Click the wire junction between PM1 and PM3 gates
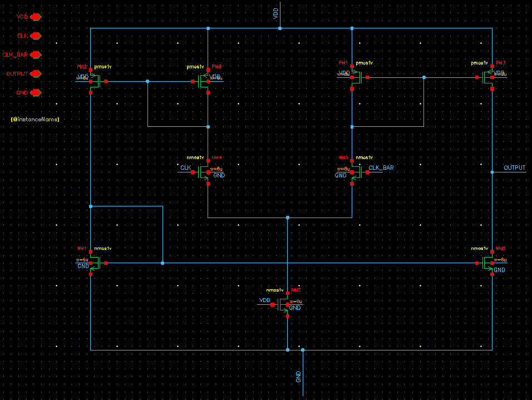Screen dimensions: 532x400 click(x=424, y=77)
